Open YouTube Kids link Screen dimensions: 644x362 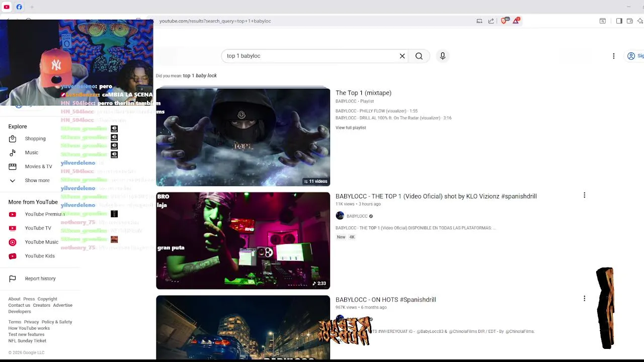click(40, 256)
